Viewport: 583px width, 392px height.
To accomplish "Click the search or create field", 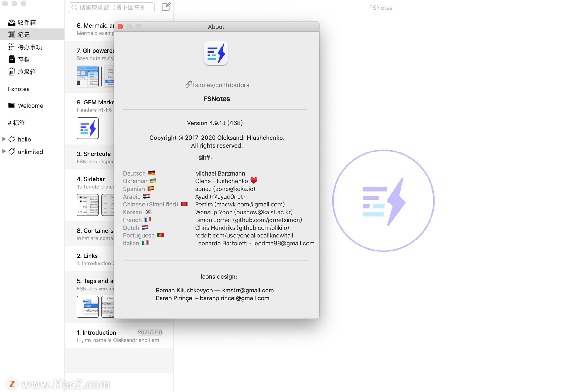I will tap(112, 7).
